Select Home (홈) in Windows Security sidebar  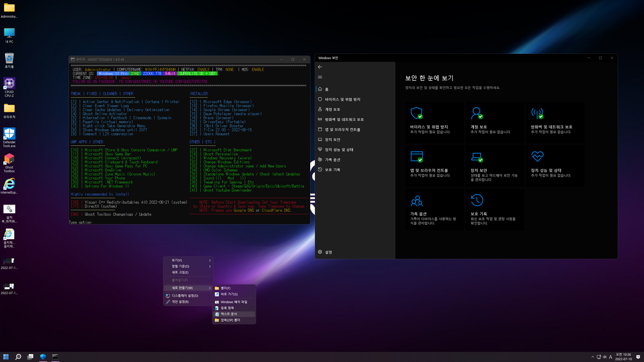(x=355, y=89)
